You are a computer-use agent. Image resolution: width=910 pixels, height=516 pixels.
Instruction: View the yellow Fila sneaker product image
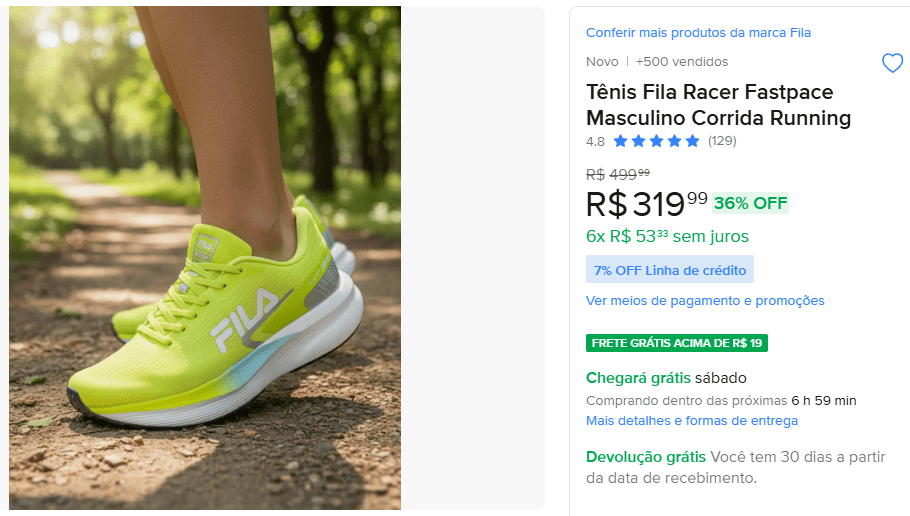(x=205, y=258)
